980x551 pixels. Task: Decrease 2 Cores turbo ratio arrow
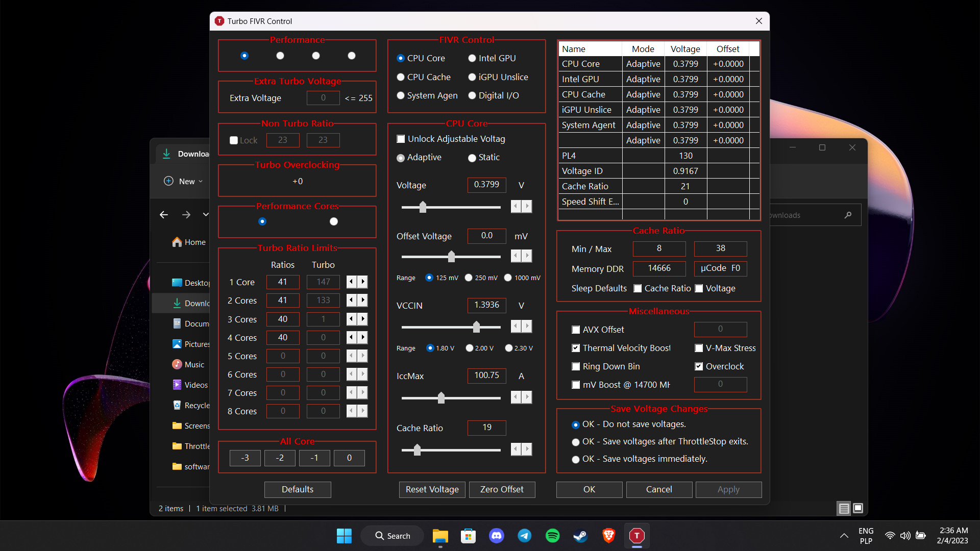[x=352, y=300]
